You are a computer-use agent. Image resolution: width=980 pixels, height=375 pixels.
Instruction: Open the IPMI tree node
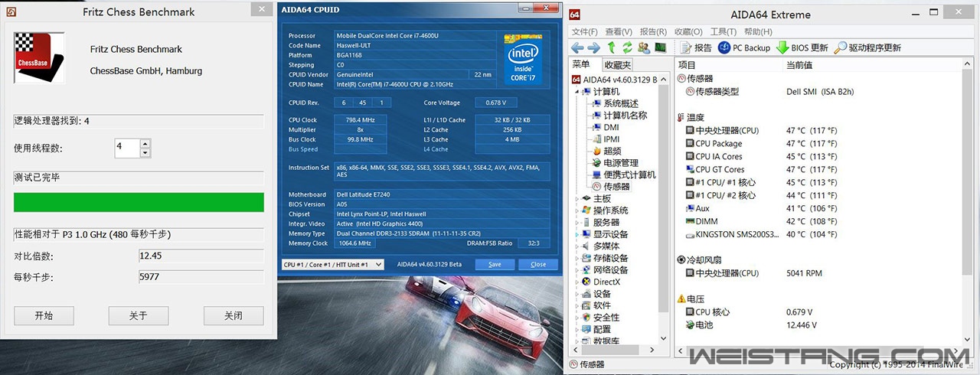coord(606,139)
